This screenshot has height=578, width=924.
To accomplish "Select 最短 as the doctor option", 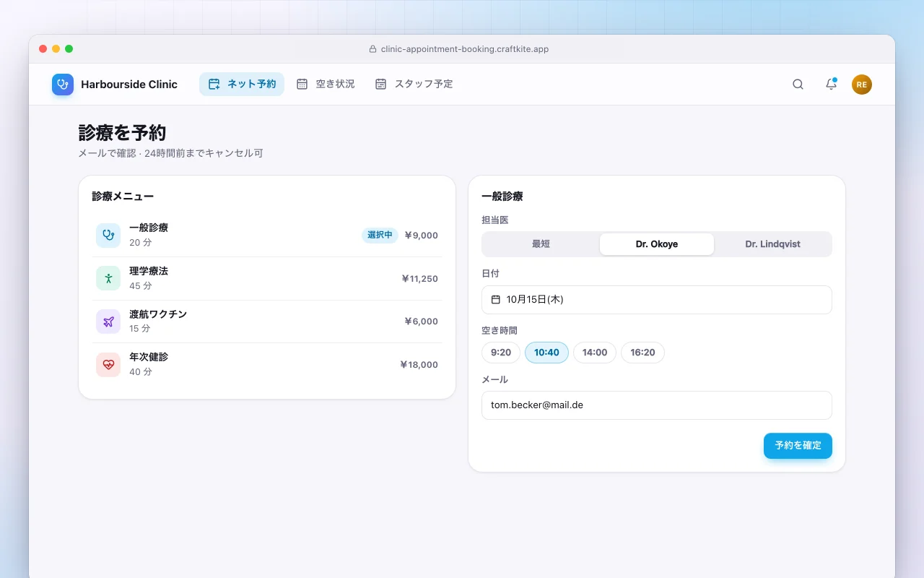I will click(x=541, y=244).
